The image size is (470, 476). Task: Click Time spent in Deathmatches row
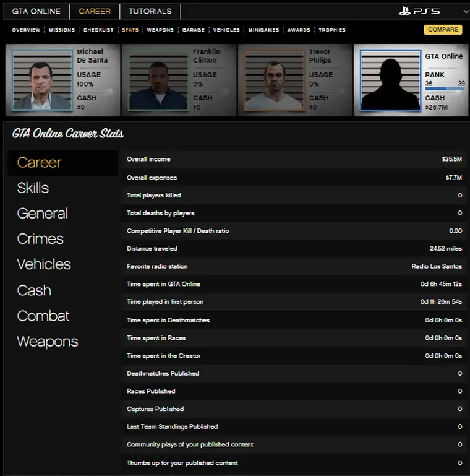(294, 320)
